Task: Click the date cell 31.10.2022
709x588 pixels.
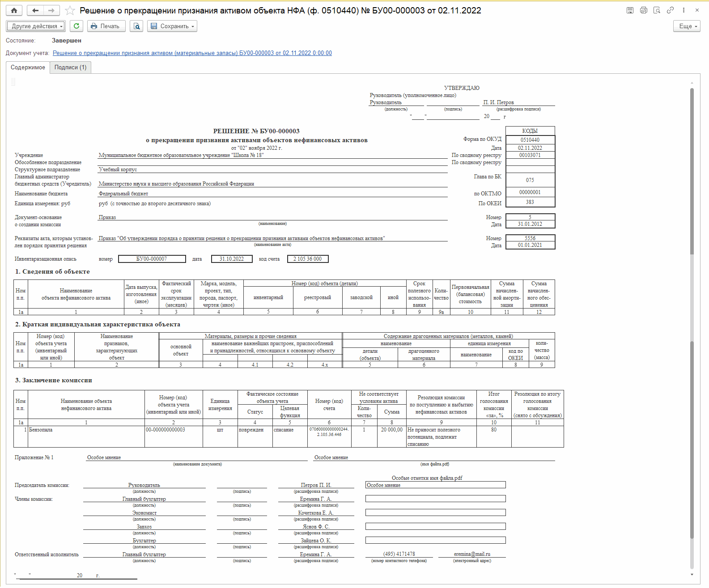Action: [x=232, y=259]
